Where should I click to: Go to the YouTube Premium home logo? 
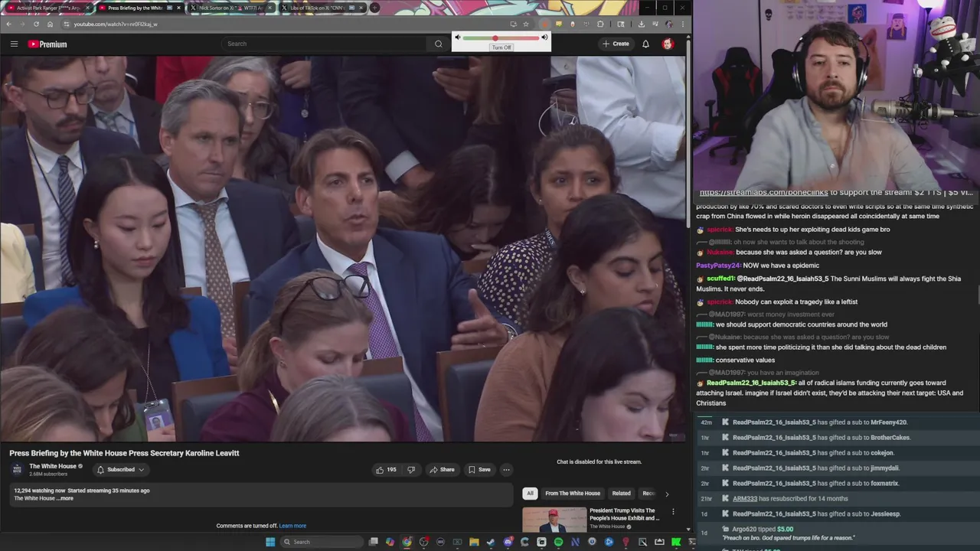[47, 44]
